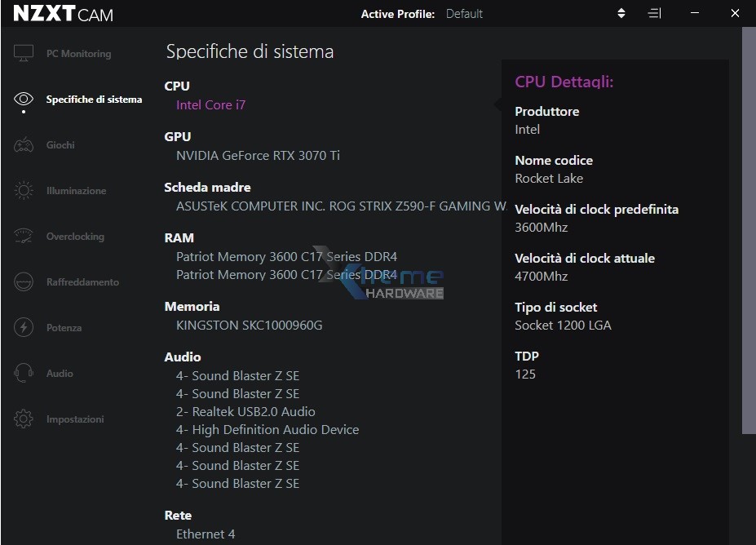
Task: Click the Audio headphones icon
Action: pyautogui.click(x=24, y=374)
